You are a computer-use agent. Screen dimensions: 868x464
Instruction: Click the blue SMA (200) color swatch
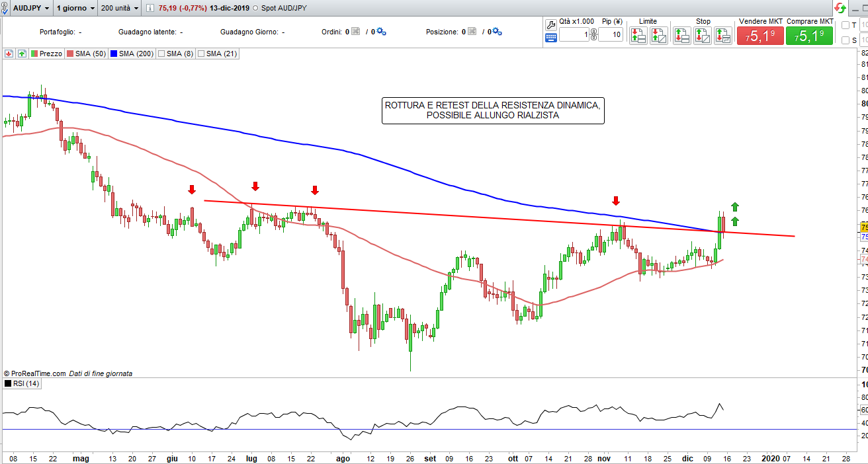[x=114, y=54]
